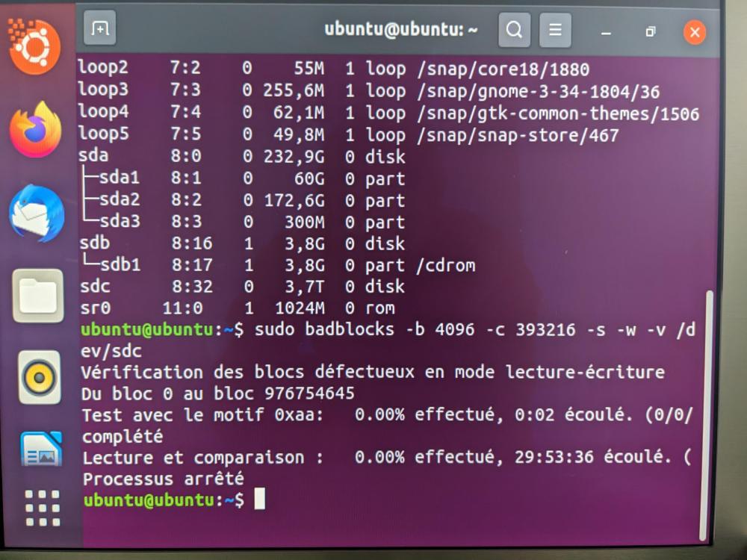Click the '29:53:36' elapsed time
This screenshot has height=560, width=747.
[554, 457]
